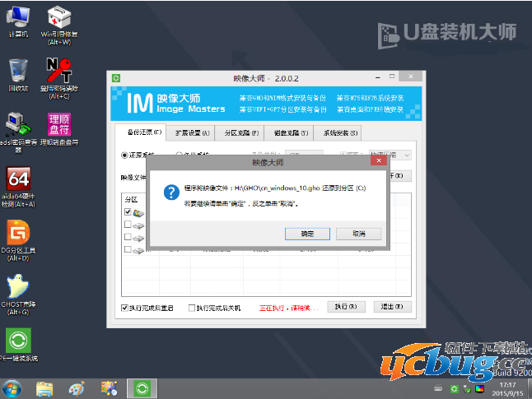Image resolution: width=532 pixels, height=399 pixels.
Task: Click the blue question mark dialog icon
Action: pos(171,193)
